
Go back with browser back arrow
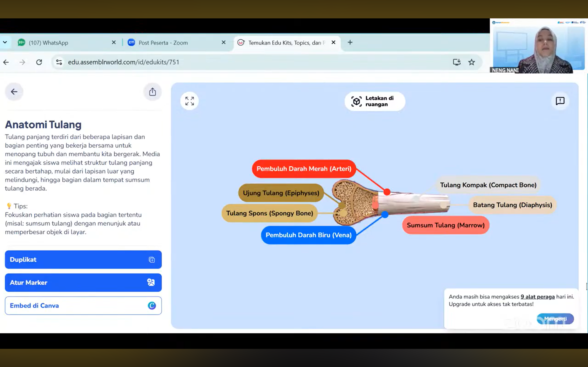click(x=6, y=62)
